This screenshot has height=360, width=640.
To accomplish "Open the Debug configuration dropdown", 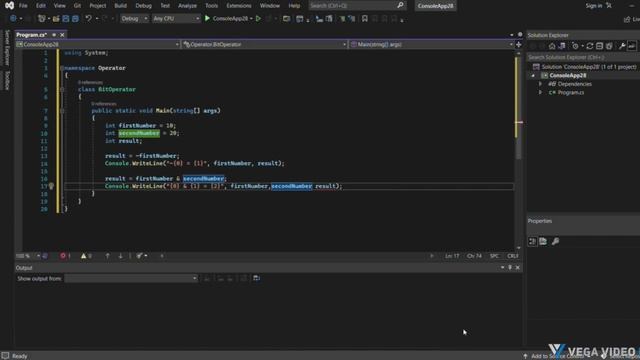I will click(134, 18).
